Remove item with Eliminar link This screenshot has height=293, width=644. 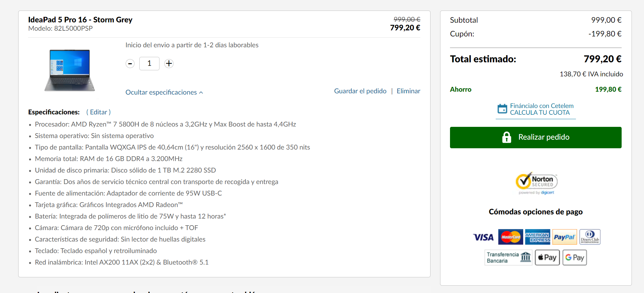(x=408, y=91)
